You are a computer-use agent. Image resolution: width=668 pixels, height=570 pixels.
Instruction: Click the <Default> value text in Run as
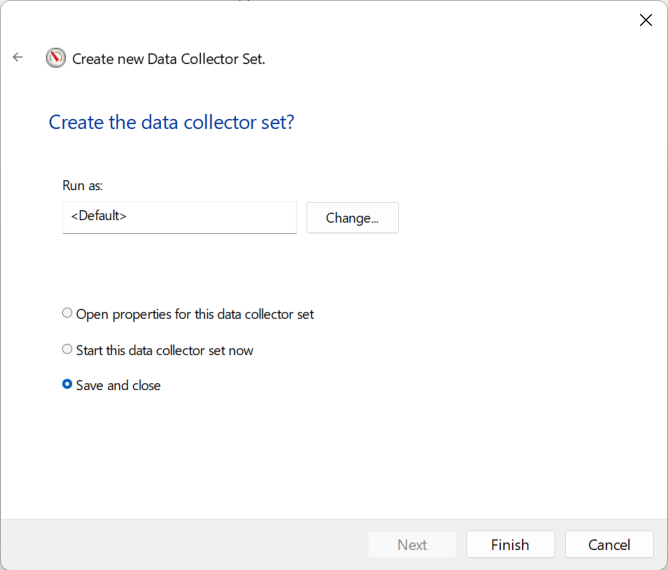click(98, 216)
